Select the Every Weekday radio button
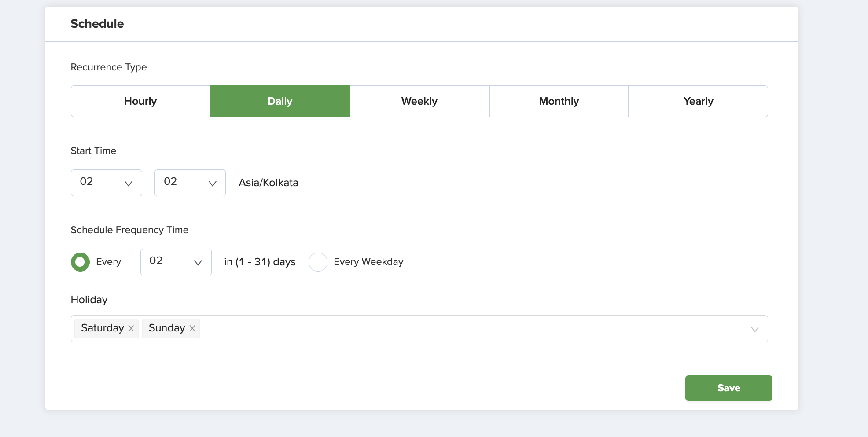868x437 pixels. pos(318,262)
